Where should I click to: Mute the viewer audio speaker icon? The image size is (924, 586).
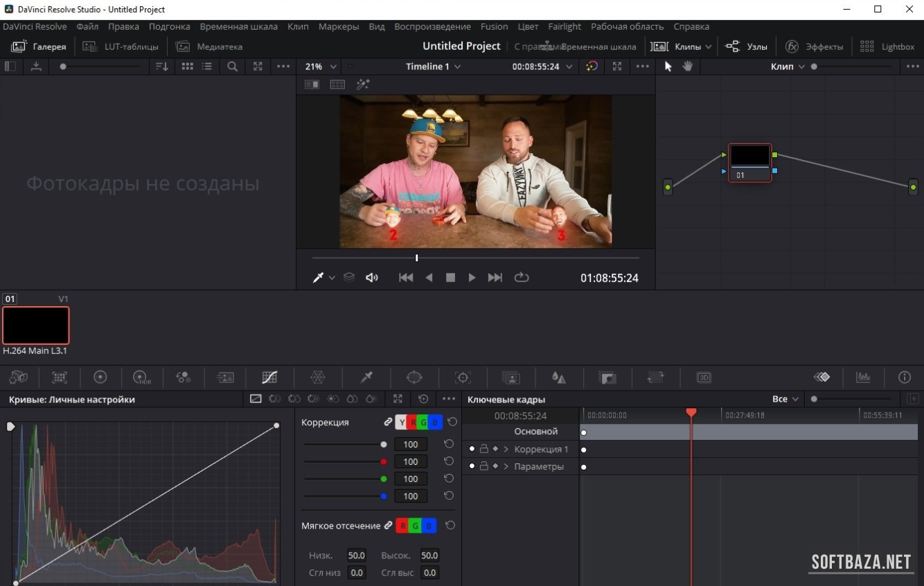click(372, 278)
